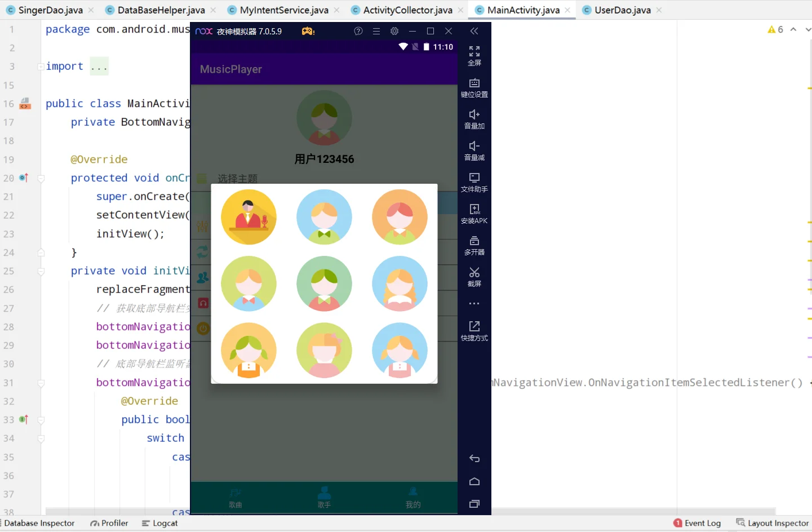Choose the green avatar with green-haired boy
Screen dimensions: 812x532
pyautogui.click(x=324, y=283)
